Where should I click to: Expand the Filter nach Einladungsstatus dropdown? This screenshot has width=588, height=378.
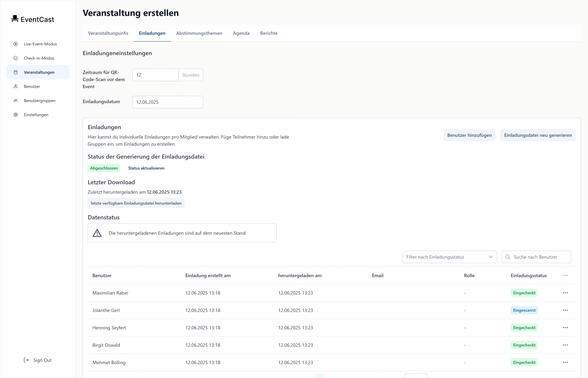pos(449,257)
